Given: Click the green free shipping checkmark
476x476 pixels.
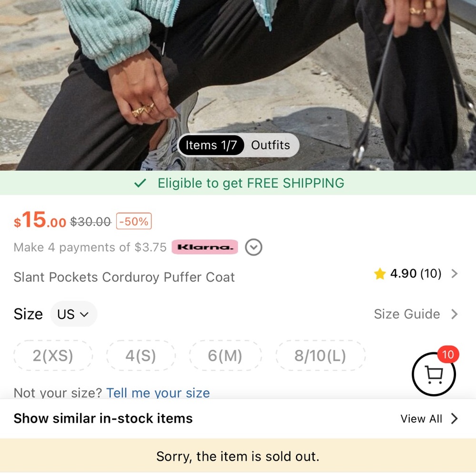Looking at the screenshot, I should [140, 183].
